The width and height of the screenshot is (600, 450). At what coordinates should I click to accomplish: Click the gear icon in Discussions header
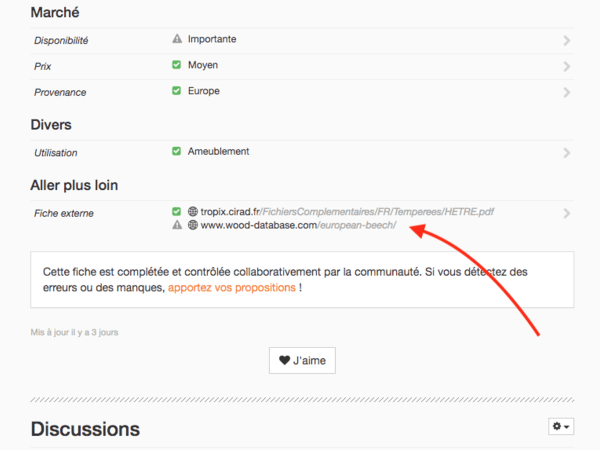coord(557,426)
